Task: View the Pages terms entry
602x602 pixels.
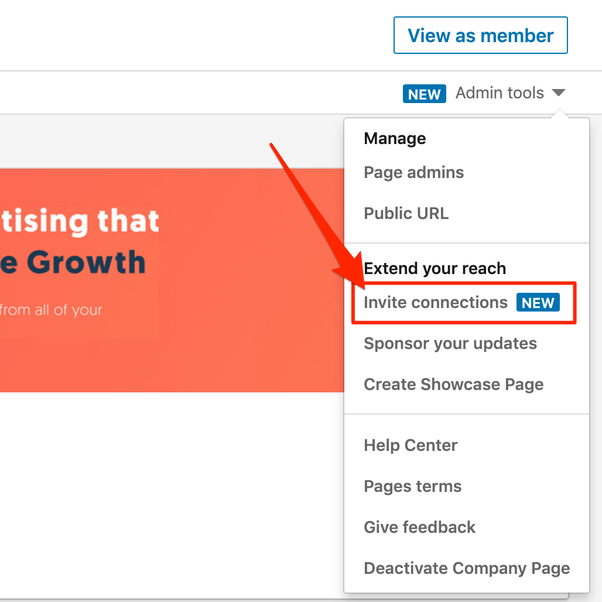Action: [412, 486]
